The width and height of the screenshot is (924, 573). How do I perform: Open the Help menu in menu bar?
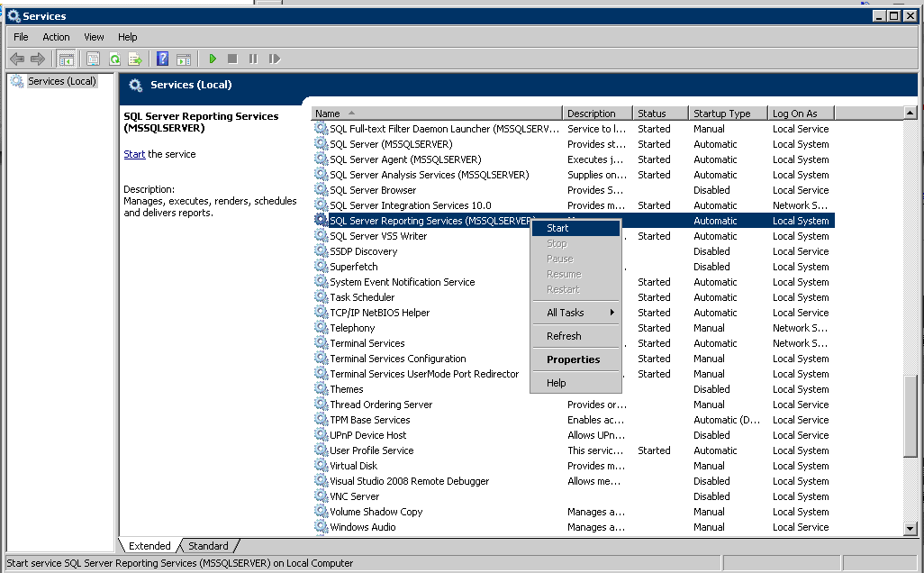[x=127, y=37]
